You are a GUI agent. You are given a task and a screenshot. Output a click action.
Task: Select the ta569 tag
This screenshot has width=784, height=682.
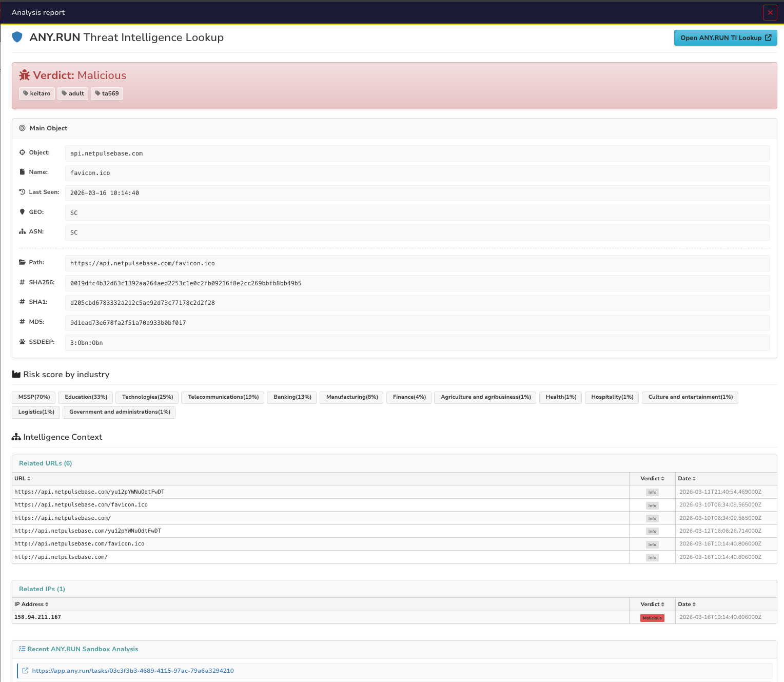click(107, 93)
